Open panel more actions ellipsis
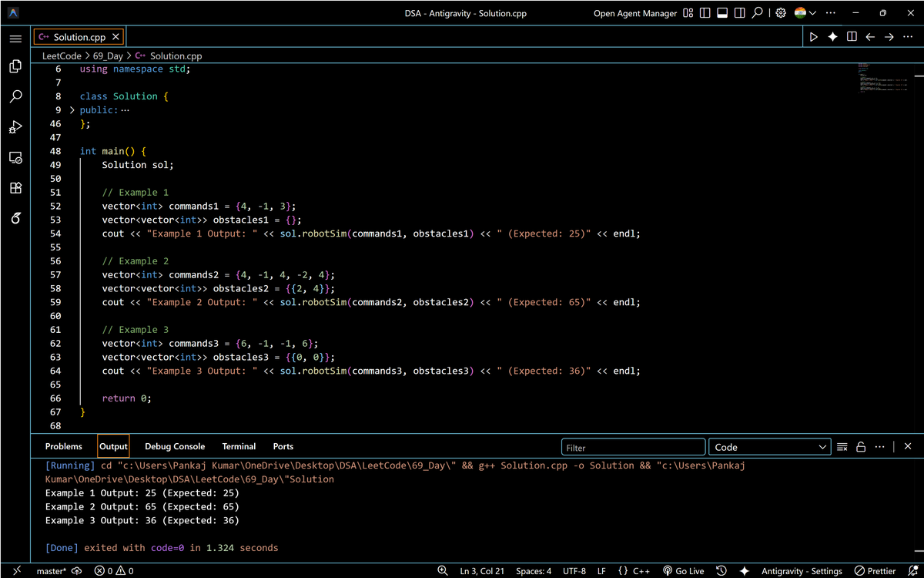Viewport: 924px width, 578px height. coord(879,447)
